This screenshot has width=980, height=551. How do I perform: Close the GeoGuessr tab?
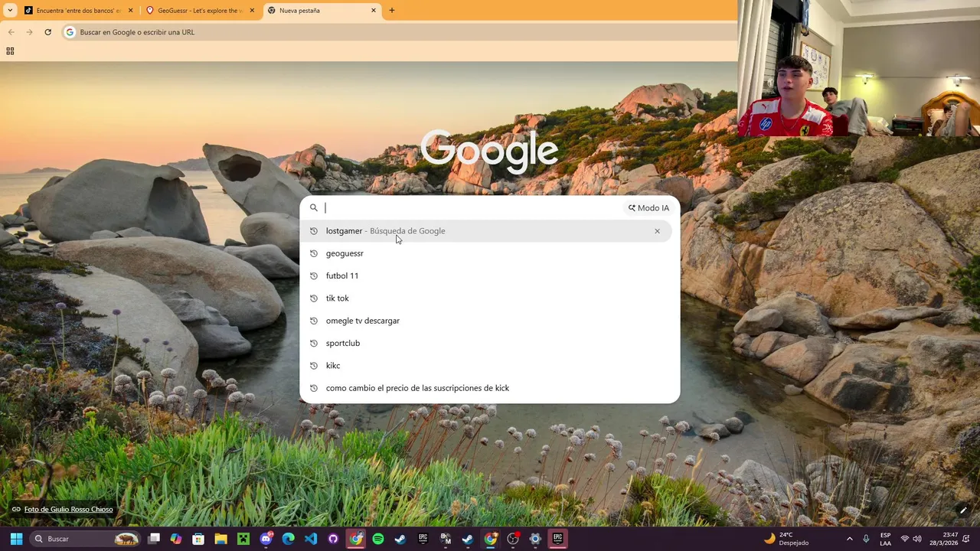(252, 11)
